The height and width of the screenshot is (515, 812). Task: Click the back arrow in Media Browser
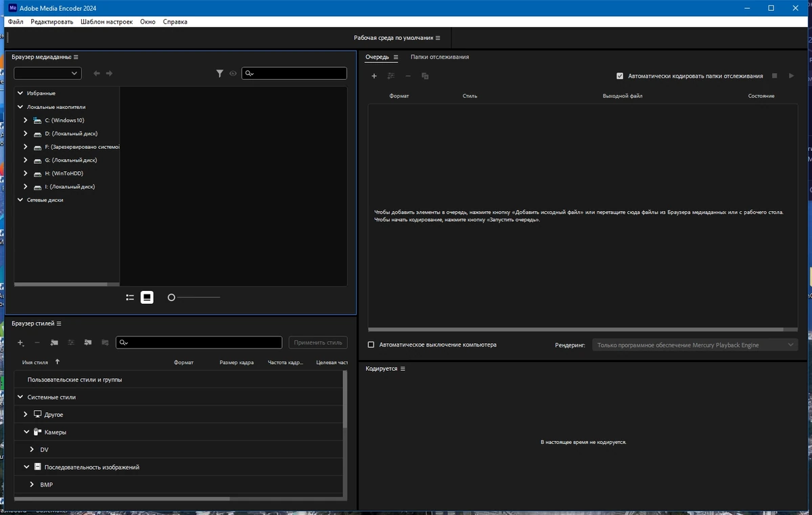[x=97, y=73]
